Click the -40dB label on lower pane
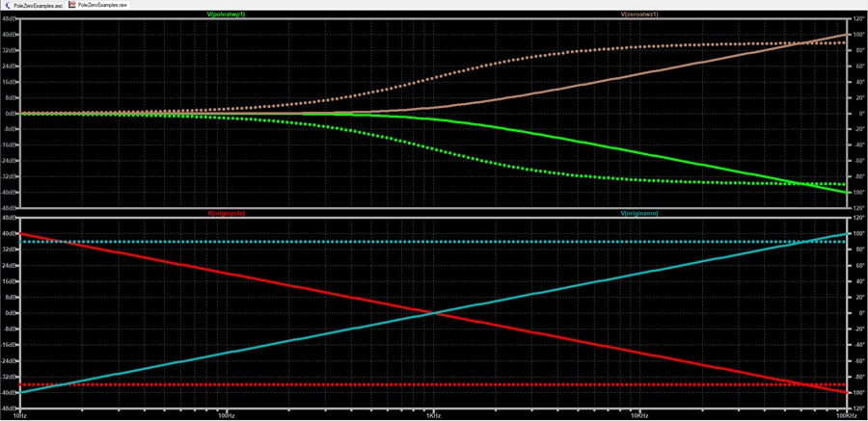Viewport: 868px width, 421px height. 9,392
